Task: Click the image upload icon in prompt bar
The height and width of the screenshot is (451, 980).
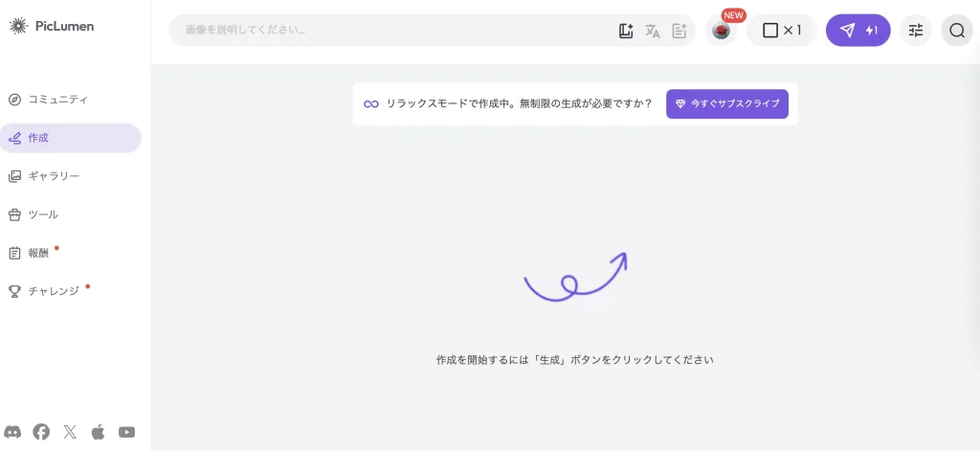Action: click(626, 31)
